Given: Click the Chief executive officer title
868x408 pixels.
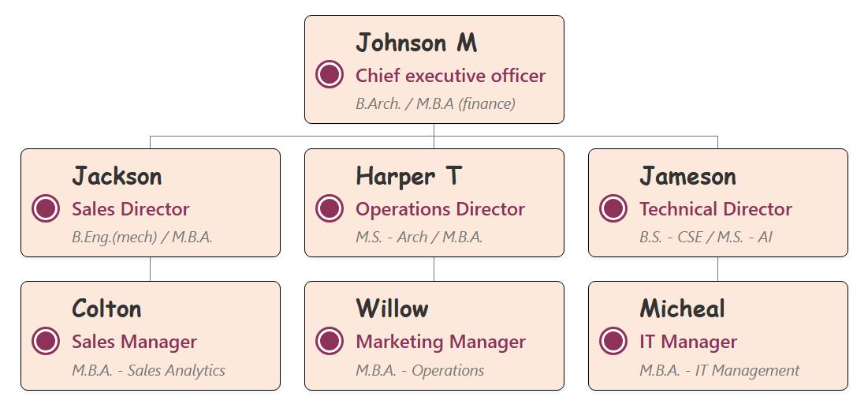Looking at the screenshot, I should (x=450, y=76).
